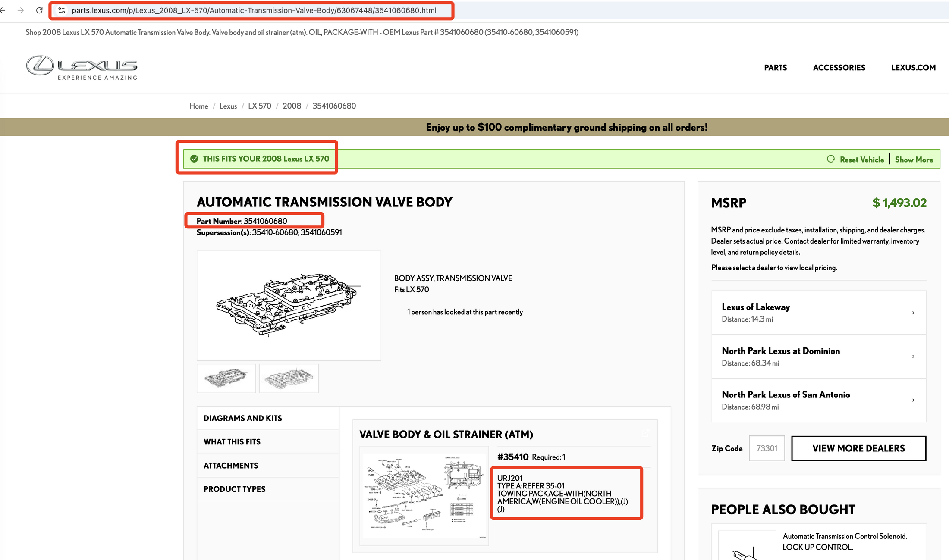Open the ACCESSORIES menu
The image size is (949, 560).
pyautogui.click(x=839, y=68)
